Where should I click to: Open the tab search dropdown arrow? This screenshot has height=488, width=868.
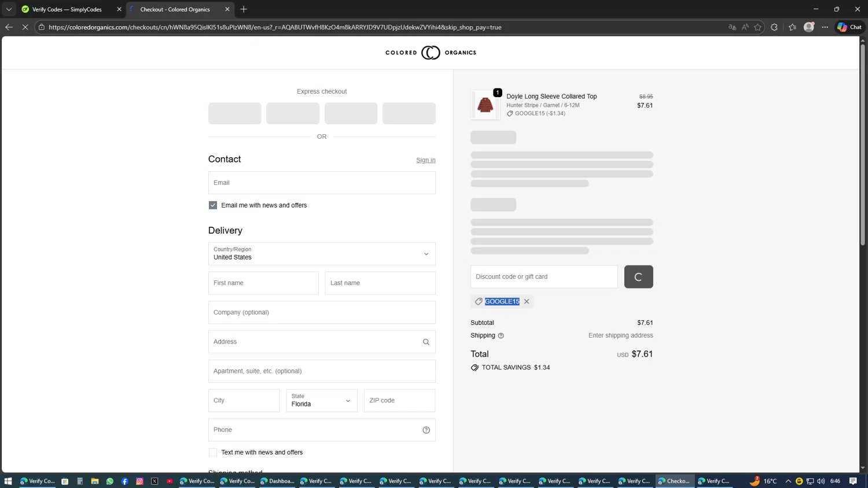pos(9,9)
